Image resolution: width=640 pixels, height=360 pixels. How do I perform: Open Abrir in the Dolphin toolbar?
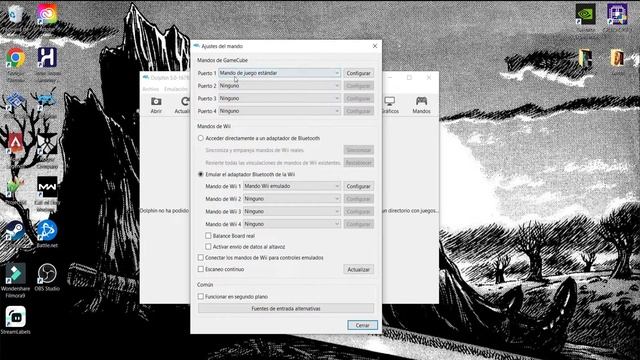156,105
